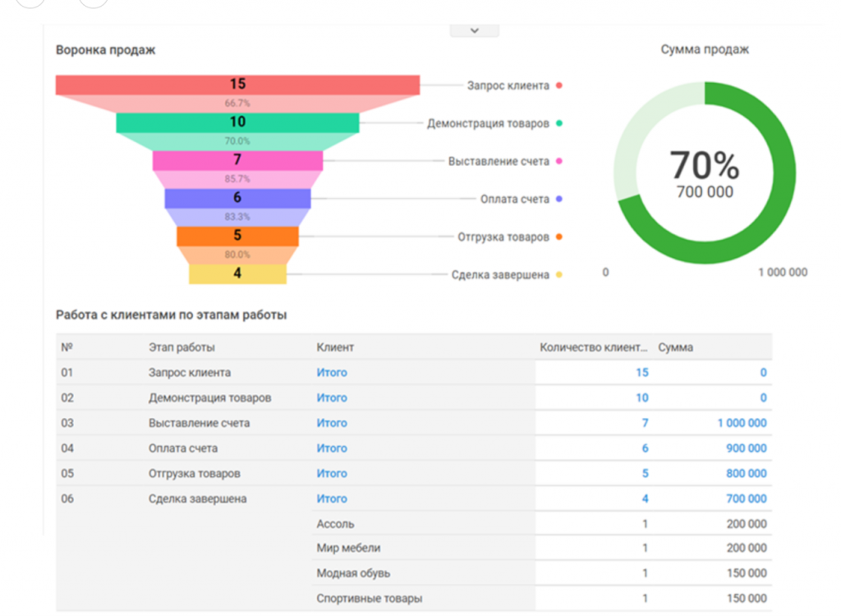Click the orange Отгрузка товаров legend dot
Image resolution: width=841 pixels, height=616 pixels.
point(558,237)
